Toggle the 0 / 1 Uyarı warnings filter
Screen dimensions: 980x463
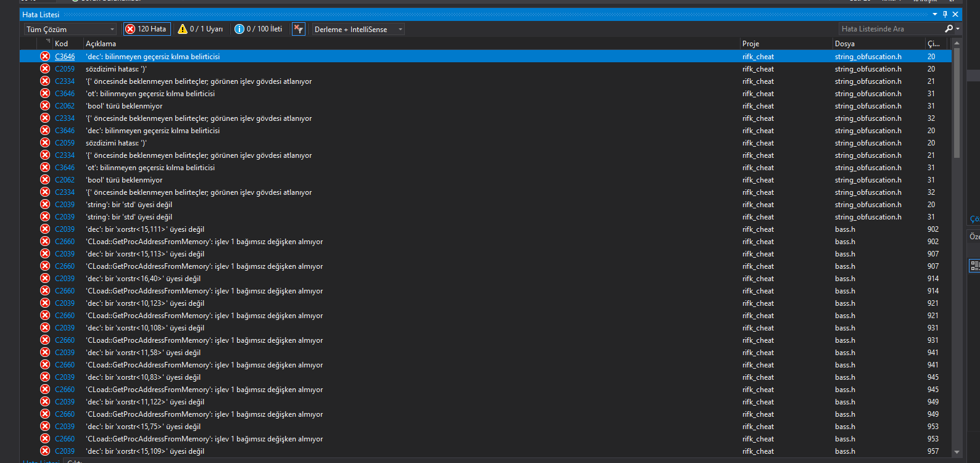pyautogui.click(x=201, y=29)
